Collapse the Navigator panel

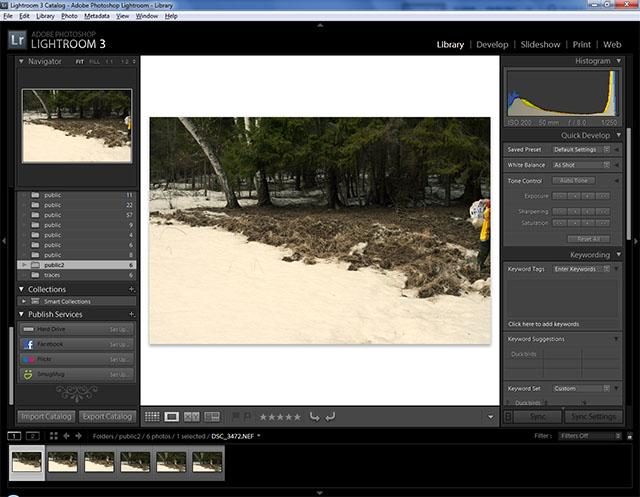[x=21, y=61]
